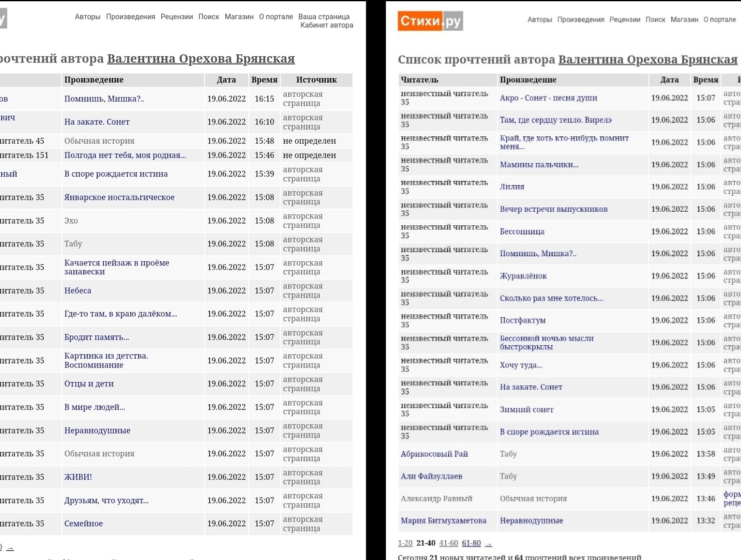Go to Кабинет автора
Screen dimensions: 741x560
pos(327,25)
